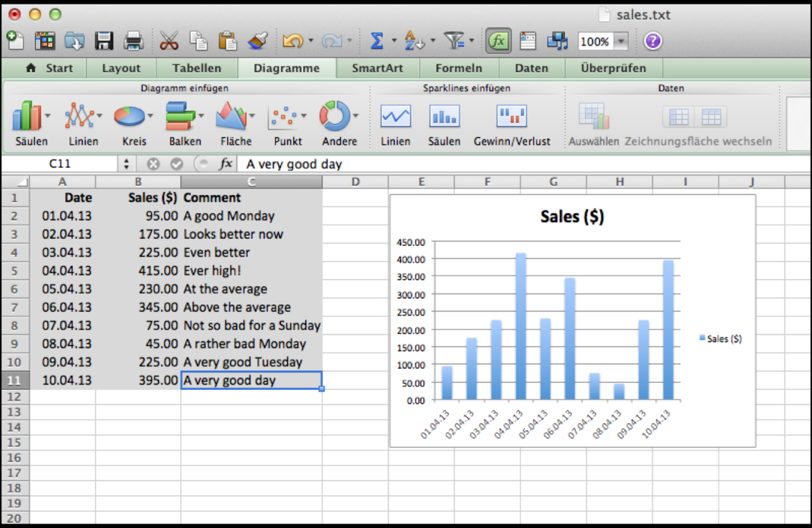Open Help with question mark icon
The width and height of the screenshot is (812, 528).
[x=653, y=41]
